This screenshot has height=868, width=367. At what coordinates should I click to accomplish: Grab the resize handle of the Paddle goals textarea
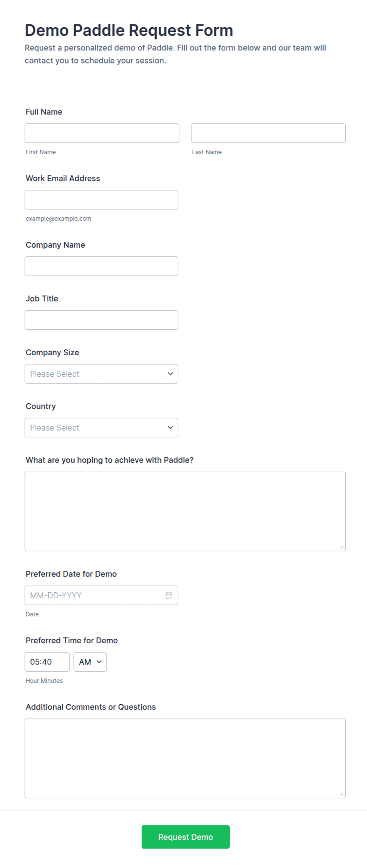coord(341,547)
